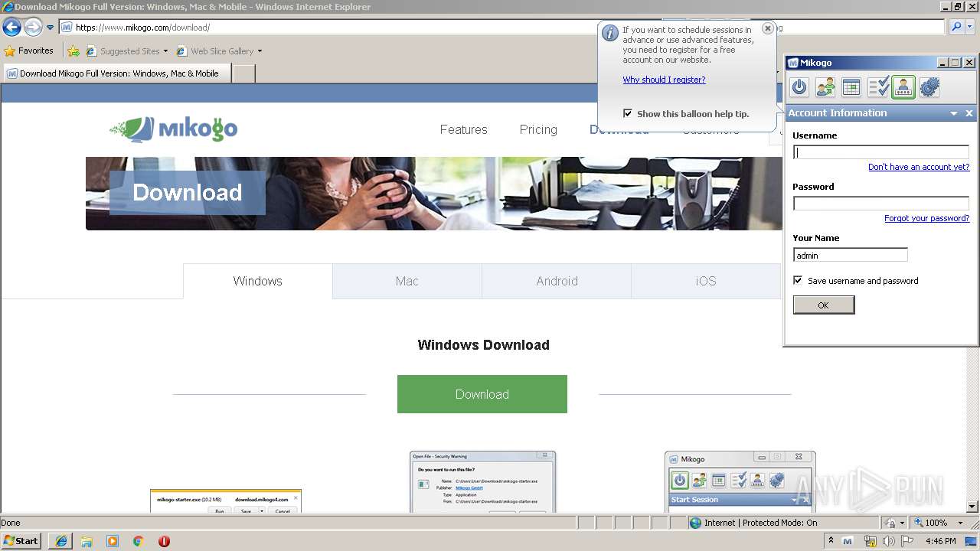Switch to the Mac download tab
The image size is (980, 551).
pos(407,281)
